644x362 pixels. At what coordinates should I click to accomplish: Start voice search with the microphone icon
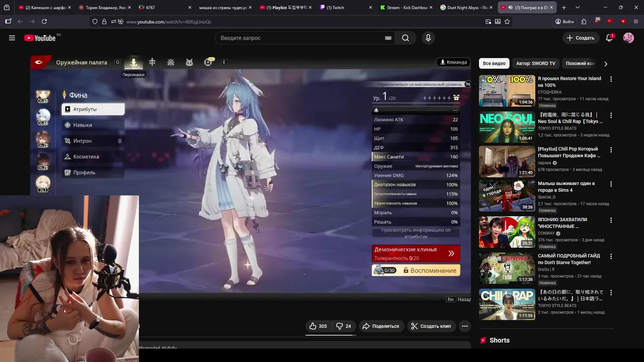pyautogui.click(x=428, y=38)
